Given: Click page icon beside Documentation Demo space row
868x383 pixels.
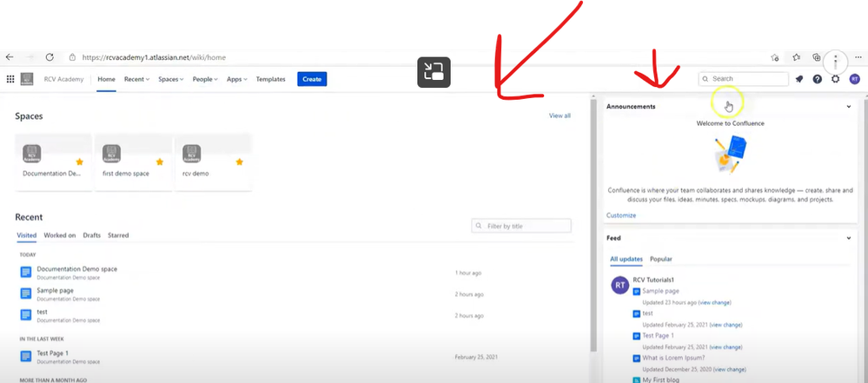Looking at the screenshot, I should [25, 272].
